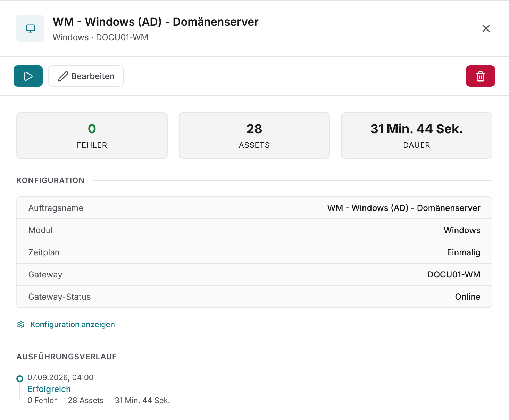Click the panel title WM - Windows (AD) - Domänenserver
The image size is (509, 420).
[156, 22]
